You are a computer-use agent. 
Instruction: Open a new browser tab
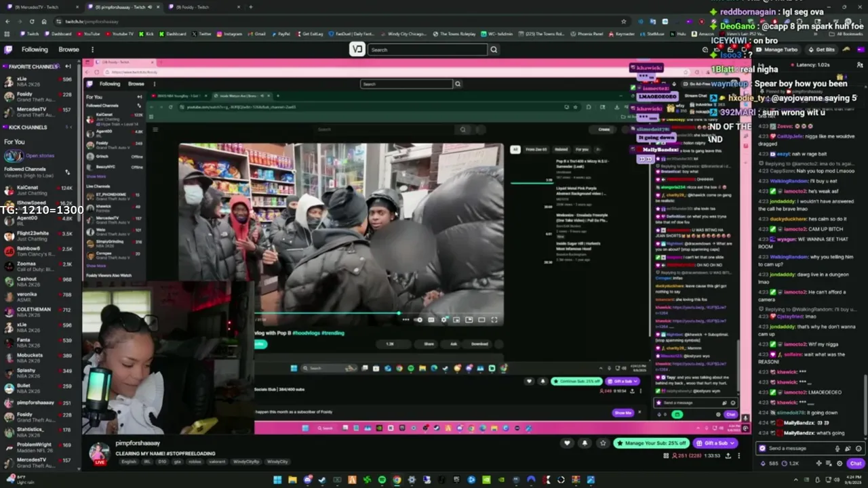(x=250, y=7)
